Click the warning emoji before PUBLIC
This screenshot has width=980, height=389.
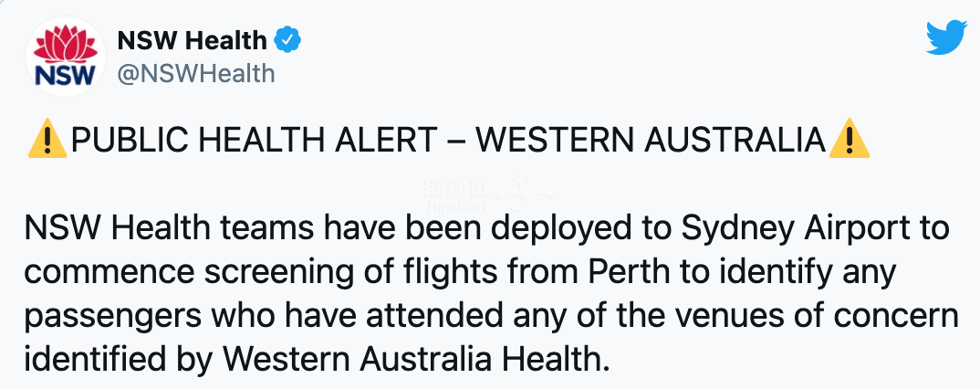[47, 140]
